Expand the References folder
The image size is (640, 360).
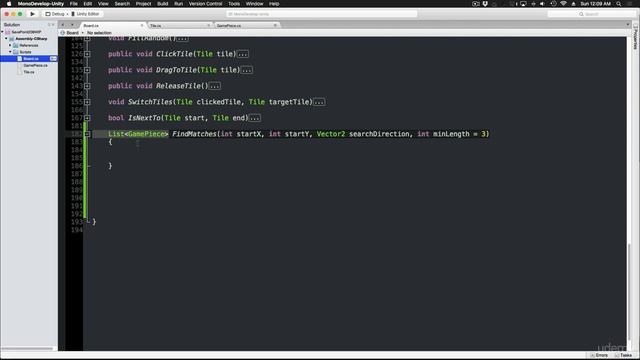click(x=10, y=45)
